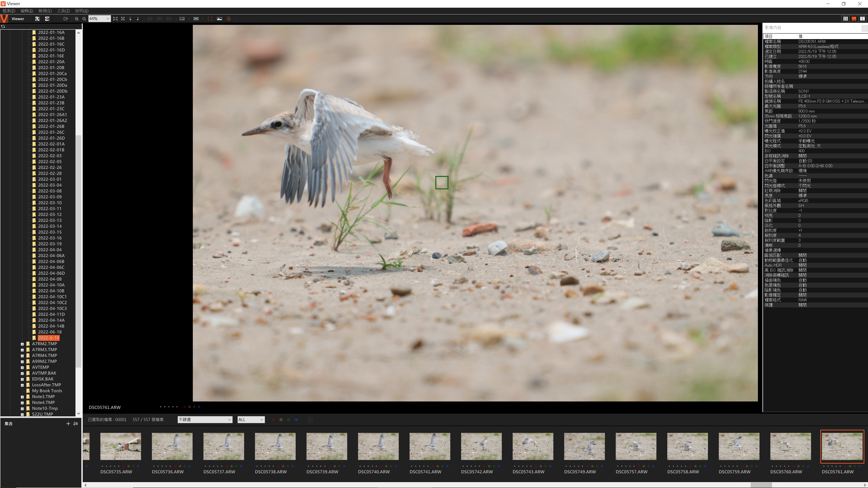Click the grid lines overlay icon
This screenshot has width=868, height=488.
196,19
